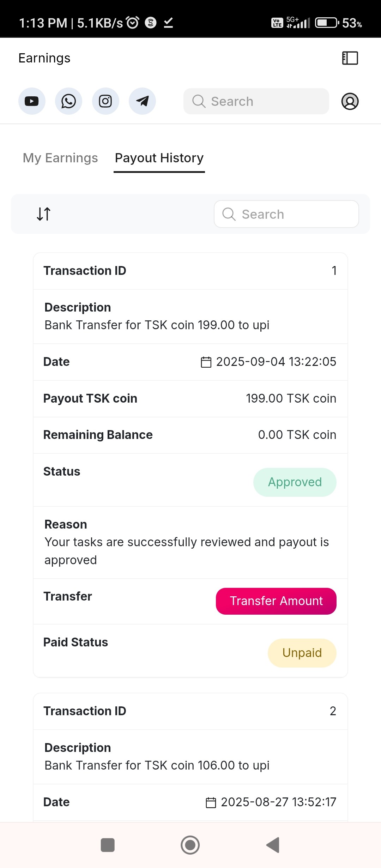
Task: Open the YouTube channel icon
Action: (x=32, y=101)
